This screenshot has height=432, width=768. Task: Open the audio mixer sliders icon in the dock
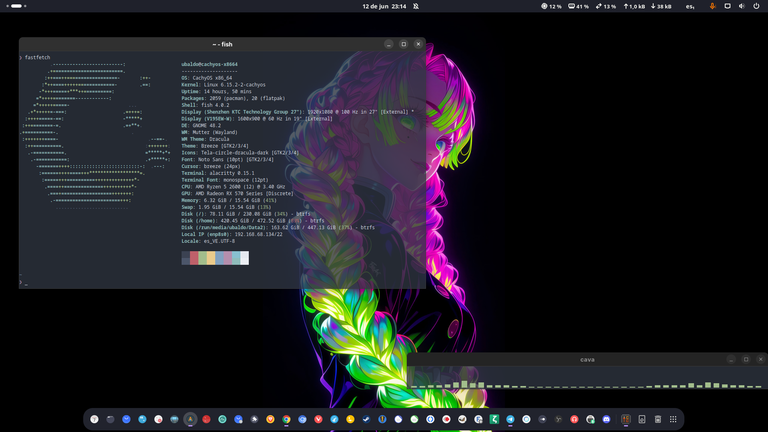coord(626,419)
